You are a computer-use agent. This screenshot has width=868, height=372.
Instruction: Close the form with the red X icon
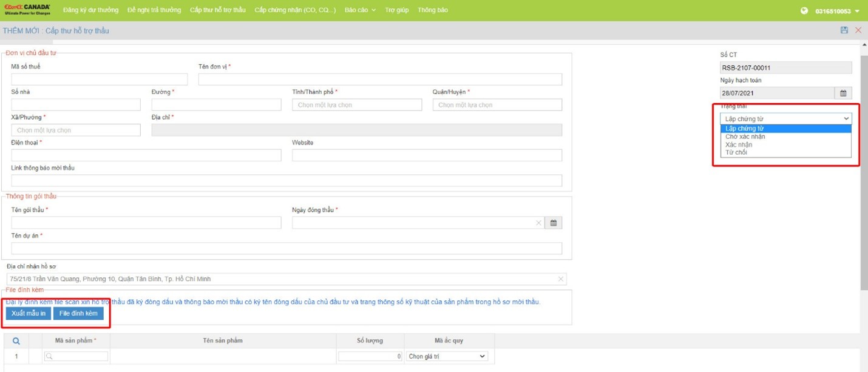point(858,30)
